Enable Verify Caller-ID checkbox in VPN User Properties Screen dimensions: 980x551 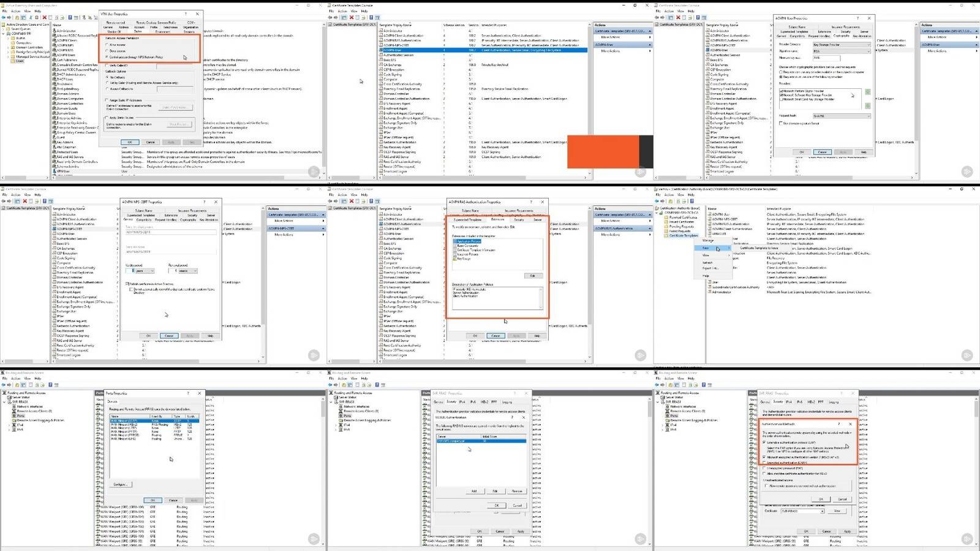tap(107, 65)
